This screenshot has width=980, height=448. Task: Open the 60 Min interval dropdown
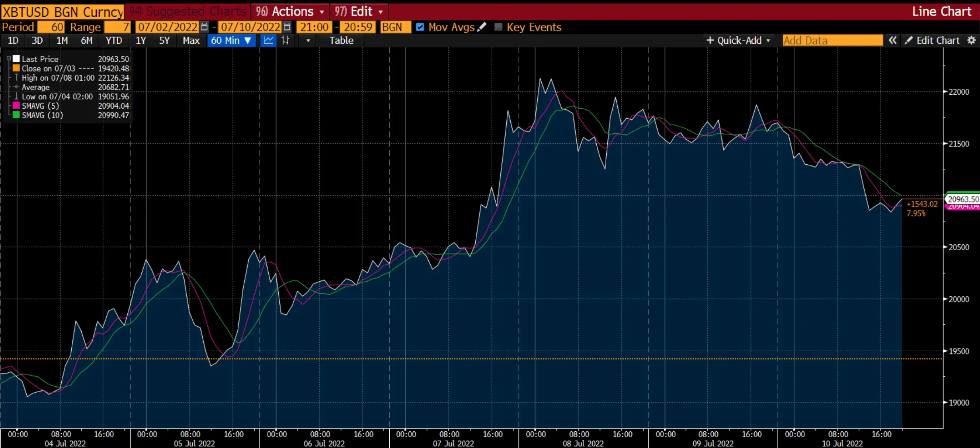[x=231, y=40]
